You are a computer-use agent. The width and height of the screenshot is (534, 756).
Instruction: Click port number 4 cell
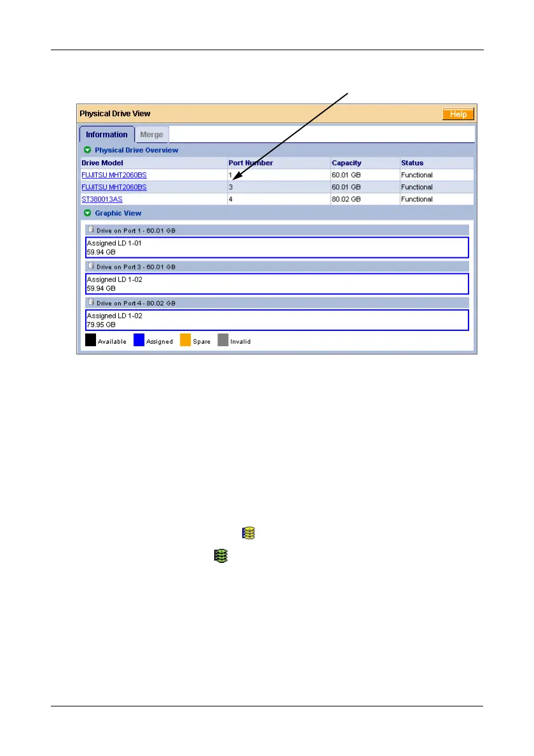pos(278,199)
